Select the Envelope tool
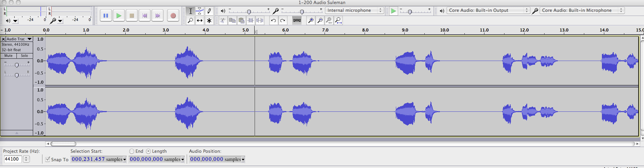644x168 pixels. click(x=200, y=11)
